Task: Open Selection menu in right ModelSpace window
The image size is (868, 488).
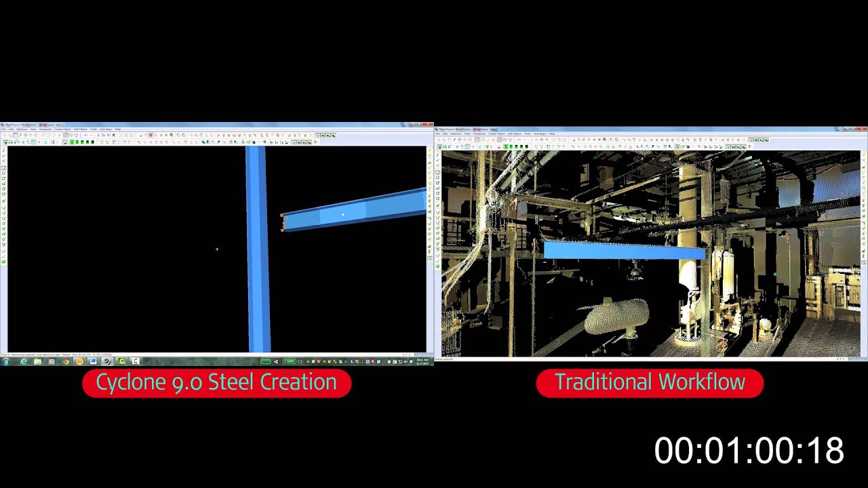Action: [456, 134]
